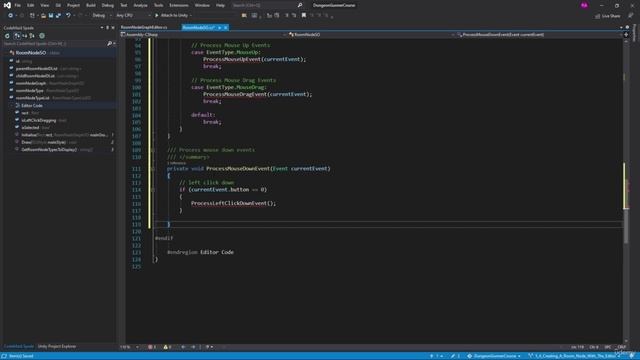Click the Navigate Backward icon
This screenshot has width=640, height=360.
click(10, 16)
